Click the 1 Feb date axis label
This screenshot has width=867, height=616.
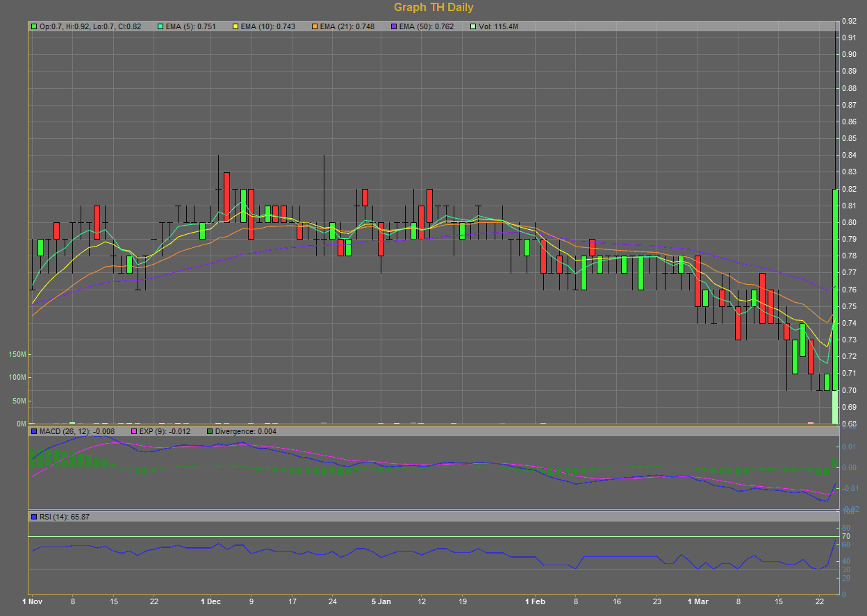pos(536,601)
